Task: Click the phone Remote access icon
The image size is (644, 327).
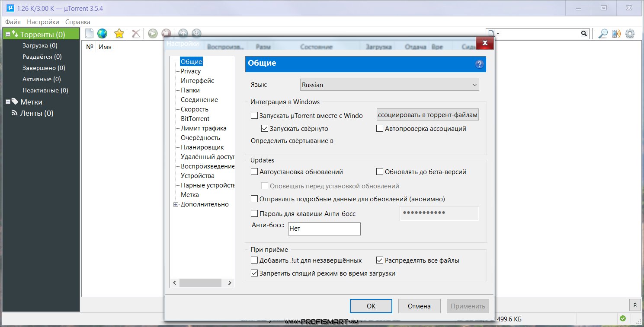Action: pyautogui.click(x=616, y=33)
